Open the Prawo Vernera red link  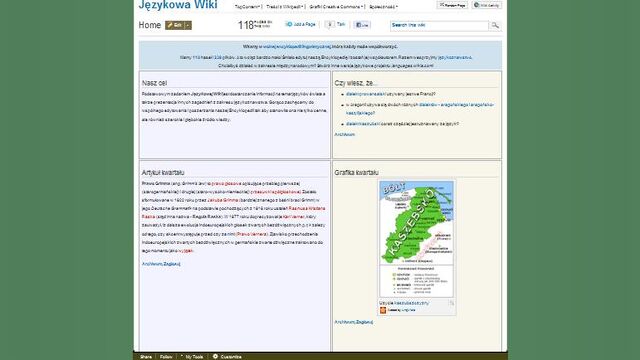[252, 234]
